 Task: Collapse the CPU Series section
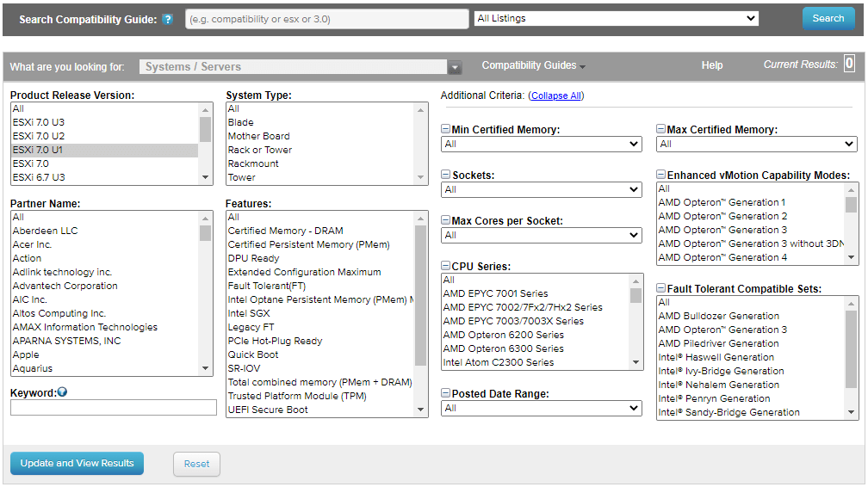(445, 267)
